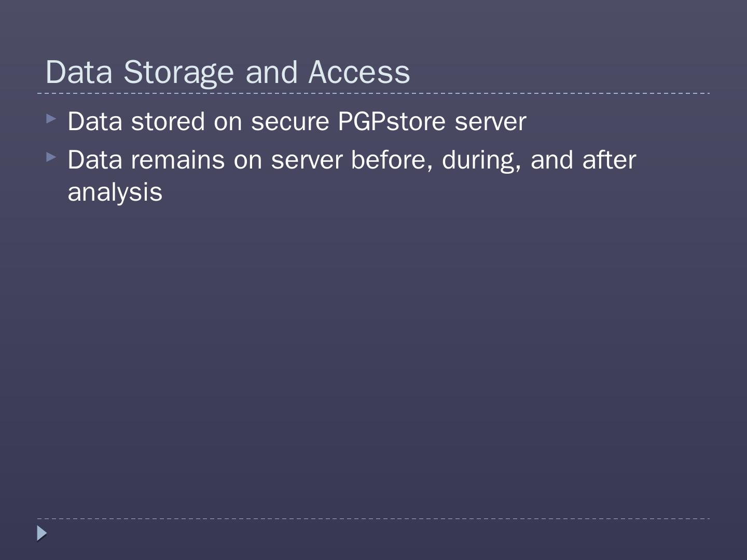Click the word 'before,' in second bullet
This screenshot has width=747, height=560.
(x=392, y=160)
